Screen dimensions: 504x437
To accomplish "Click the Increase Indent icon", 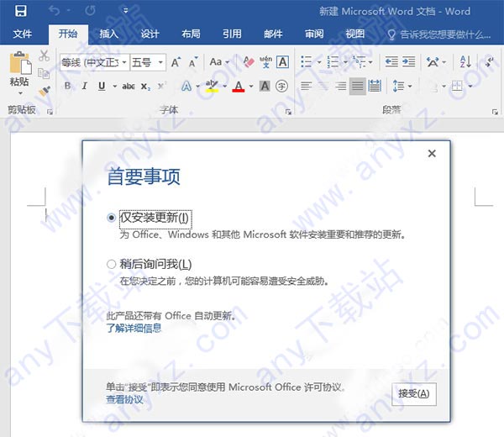I will coord(408,61).
